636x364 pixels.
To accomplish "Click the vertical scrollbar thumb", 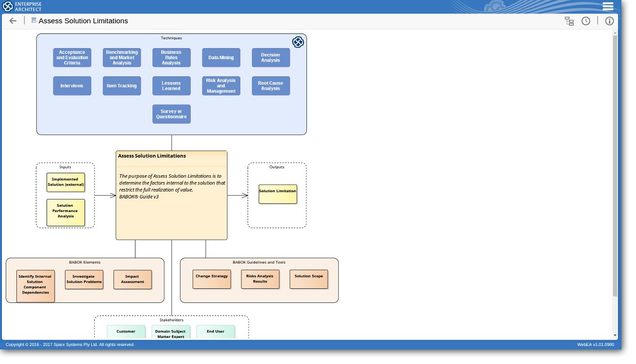I will point(615,165).
